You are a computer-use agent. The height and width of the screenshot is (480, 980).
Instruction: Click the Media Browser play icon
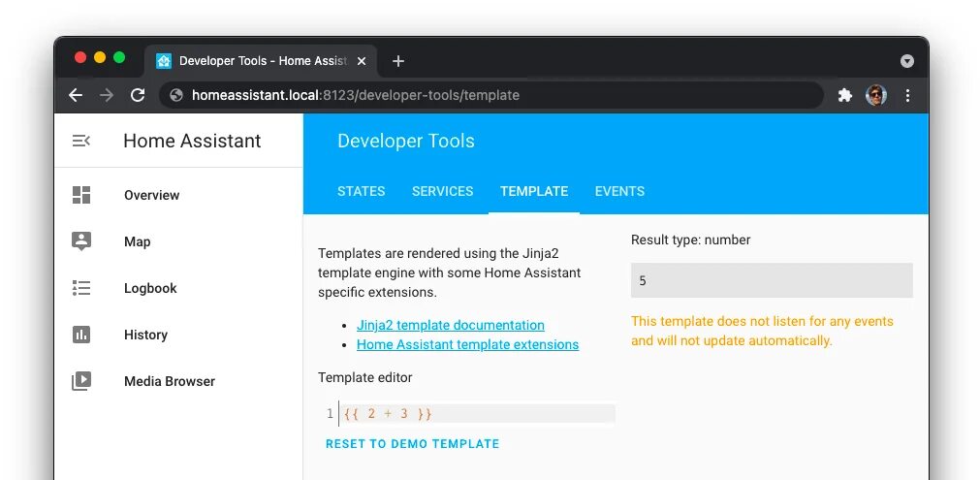tap(81, 381)
